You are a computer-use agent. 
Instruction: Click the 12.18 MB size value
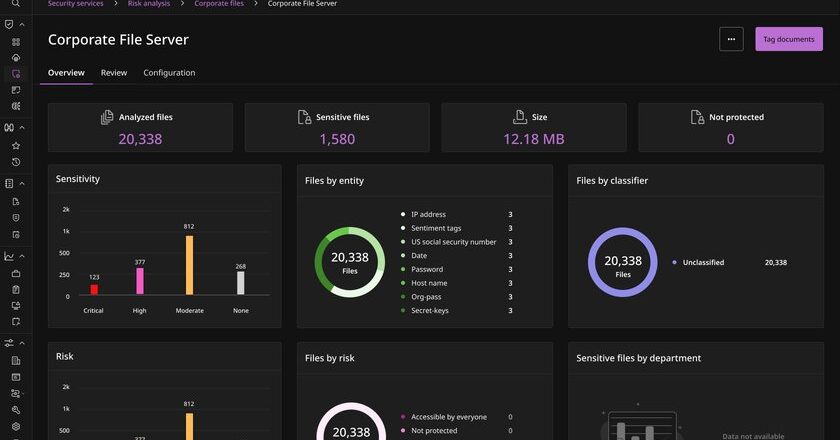534,139
